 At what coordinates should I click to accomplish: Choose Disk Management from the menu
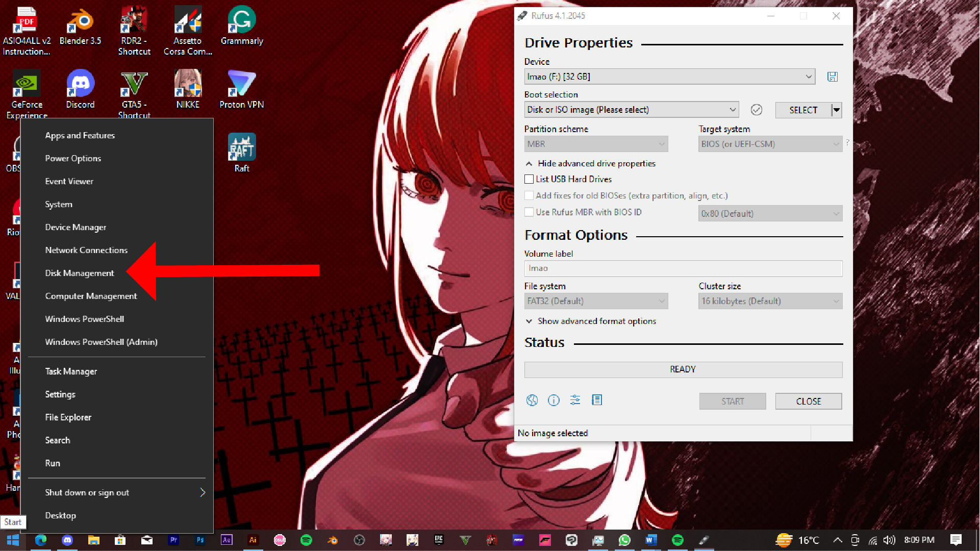117,273
